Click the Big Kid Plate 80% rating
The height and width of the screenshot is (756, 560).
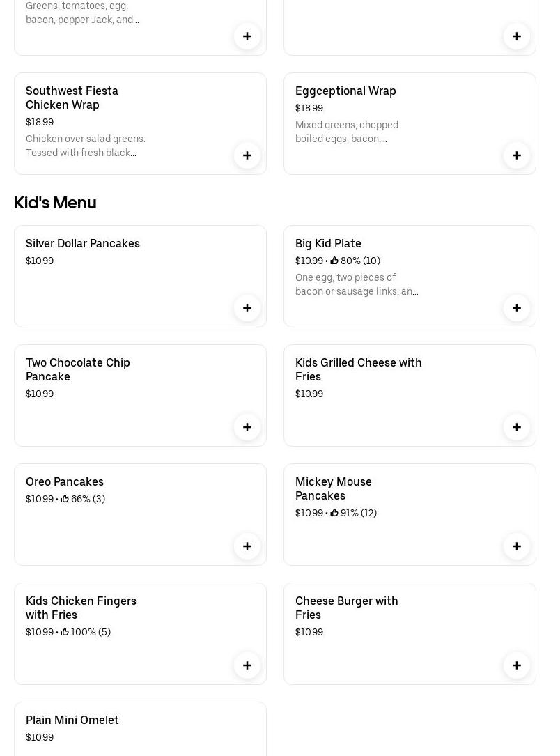tap(356, 261)
